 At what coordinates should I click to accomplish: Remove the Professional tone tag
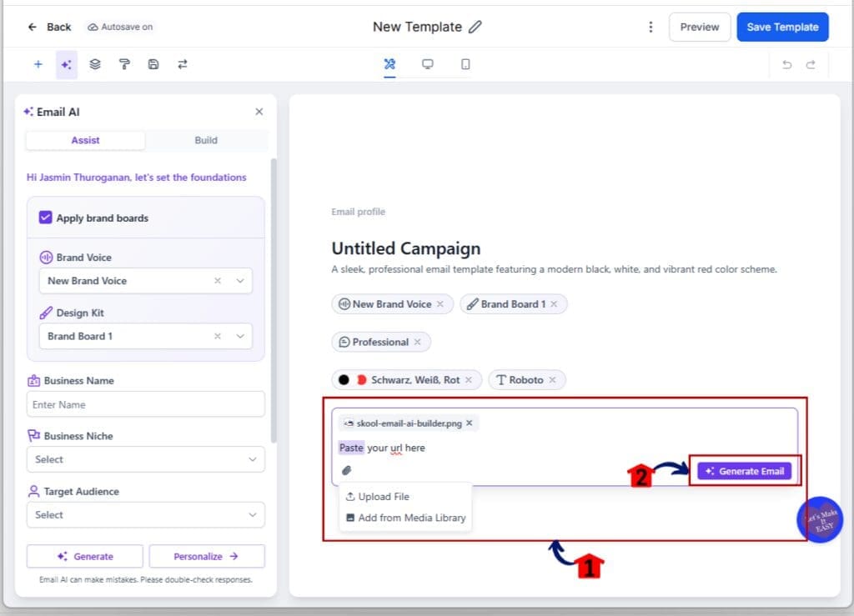[417, 342]
